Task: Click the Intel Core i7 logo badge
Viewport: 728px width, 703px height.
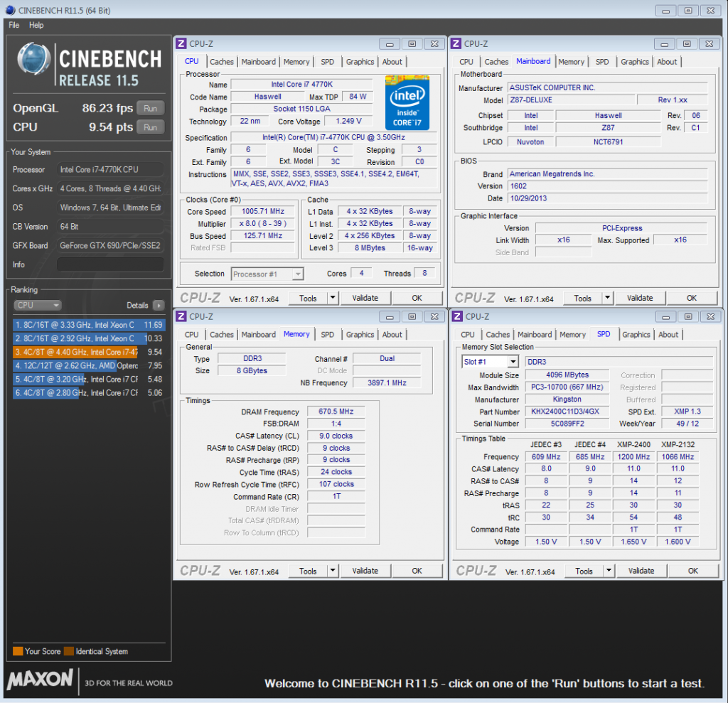Action: point(407,102)
